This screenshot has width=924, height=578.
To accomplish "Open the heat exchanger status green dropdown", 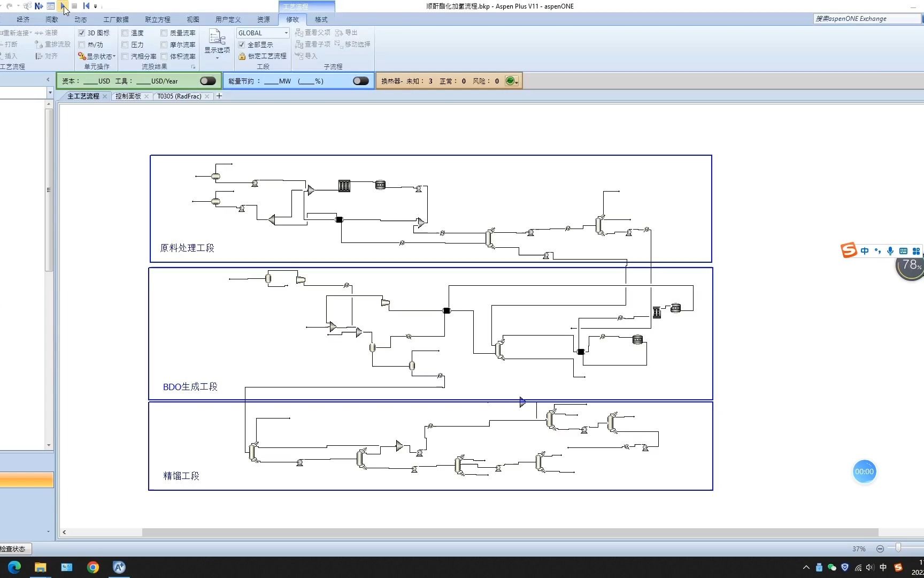I will point(512,81).
